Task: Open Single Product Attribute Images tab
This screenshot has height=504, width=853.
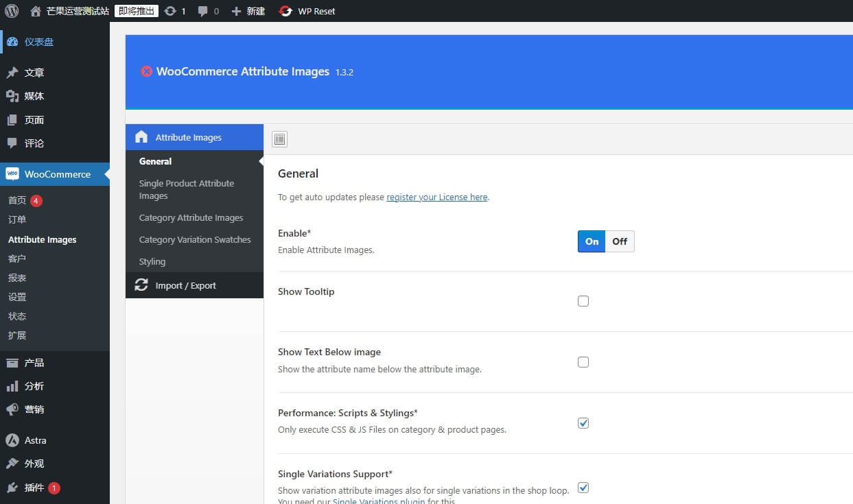Action: [x=186, y=189]
